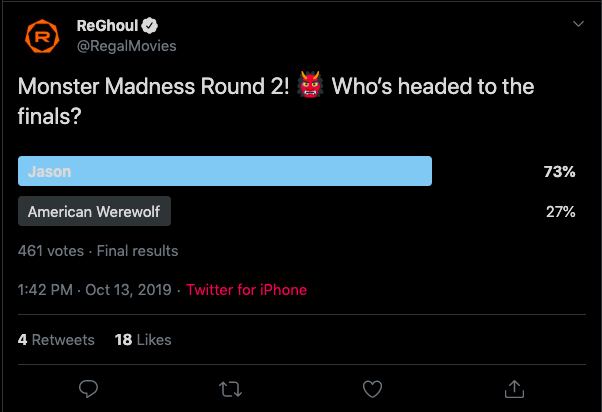The image size is (602, 412).
Task: Click the Regal Movies profile avatar
Action: 44,38
